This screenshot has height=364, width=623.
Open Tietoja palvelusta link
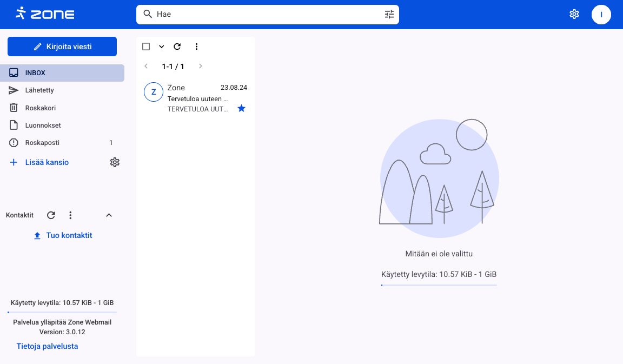point(47,346)
